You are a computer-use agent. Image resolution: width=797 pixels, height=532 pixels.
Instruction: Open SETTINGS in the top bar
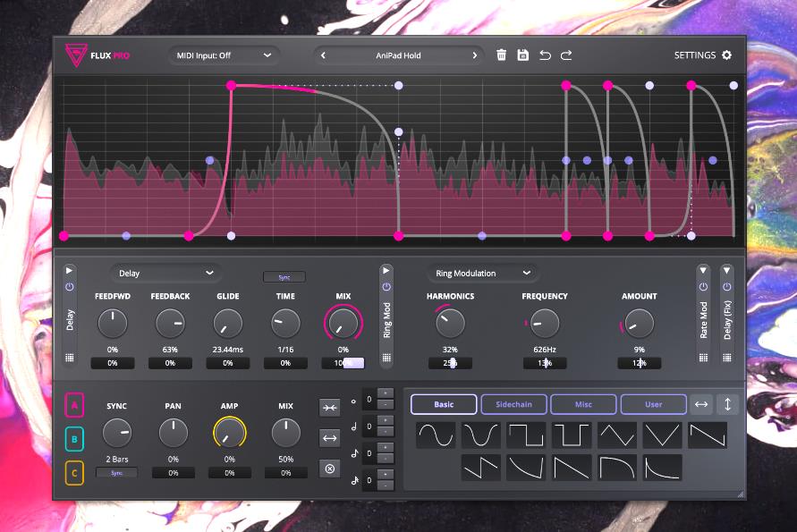702,55
